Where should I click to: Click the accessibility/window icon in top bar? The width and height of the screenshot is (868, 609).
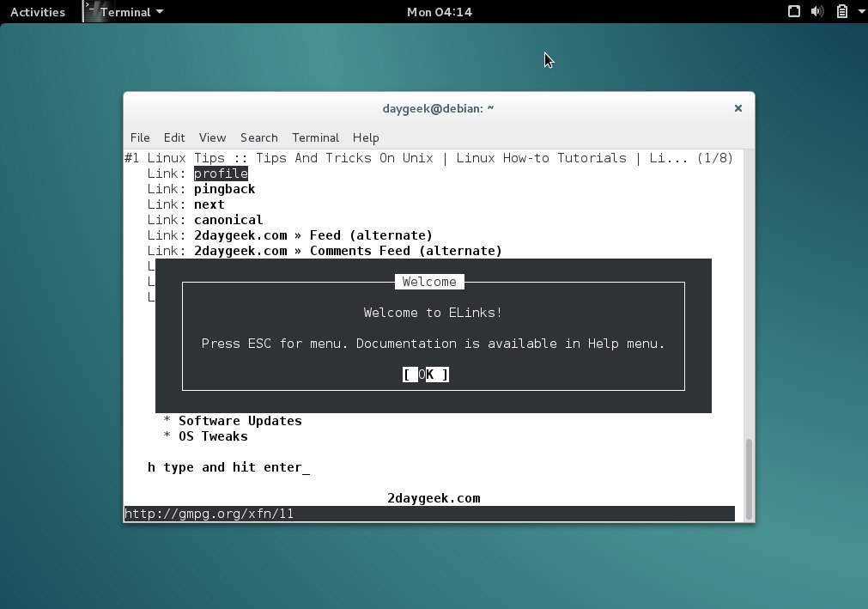coord(794,11)
